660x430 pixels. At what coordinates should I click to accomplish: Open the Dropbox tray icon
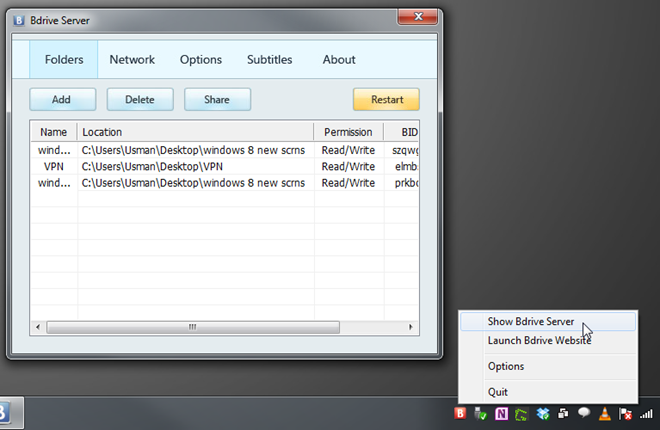(x=543, y=414)
